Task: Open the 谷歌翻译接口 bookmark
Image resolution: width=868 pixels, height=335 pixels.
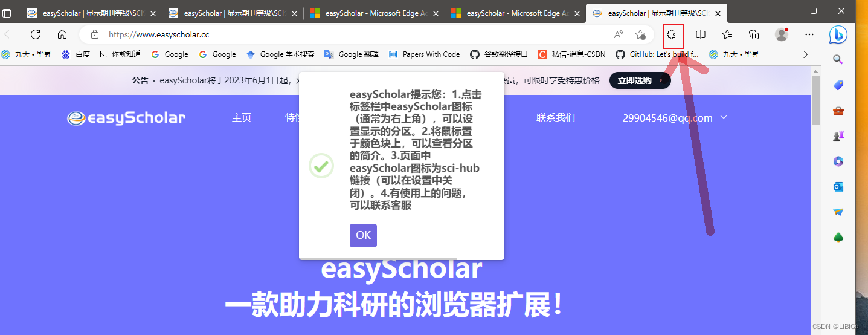Action: click(499, 54)
